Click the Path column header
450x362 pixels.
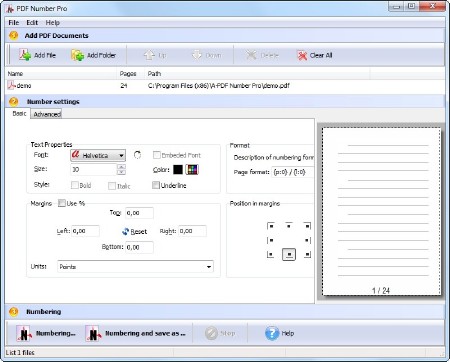point(258,74)
